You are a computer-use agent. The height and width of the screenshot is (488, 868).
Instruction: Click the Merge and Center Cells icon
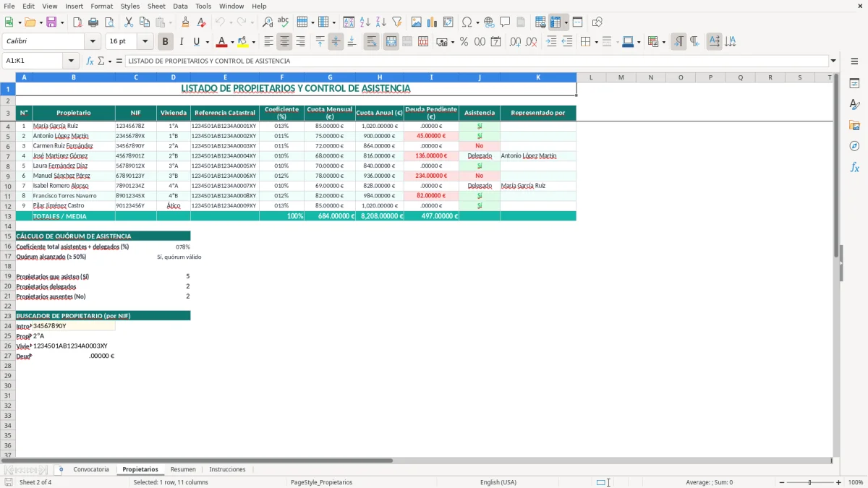391,42
